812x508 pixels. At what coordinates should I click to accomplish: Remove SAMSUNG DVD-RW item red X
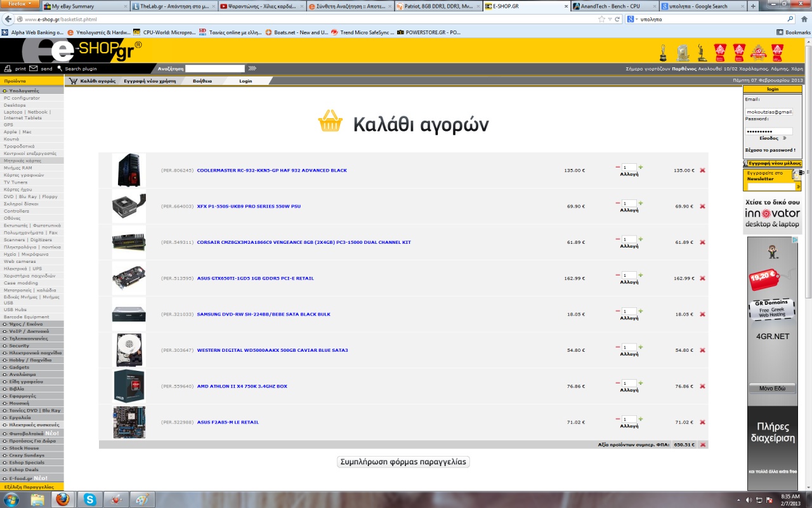tap(702, 314)
